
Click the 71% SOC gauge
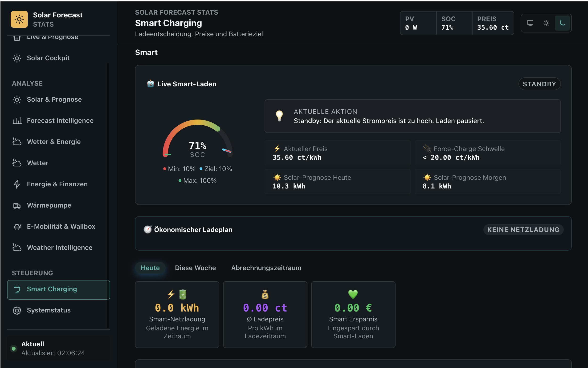point(197,138)
